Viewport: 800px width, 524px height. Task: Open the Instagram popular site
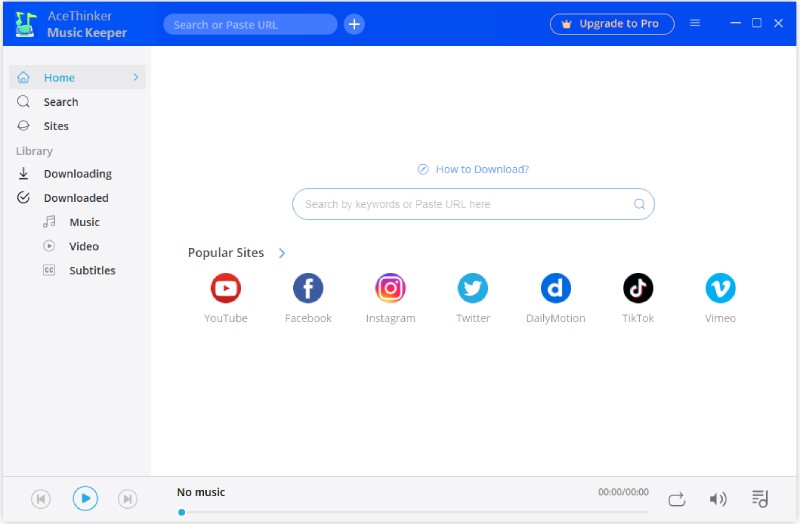390,288
